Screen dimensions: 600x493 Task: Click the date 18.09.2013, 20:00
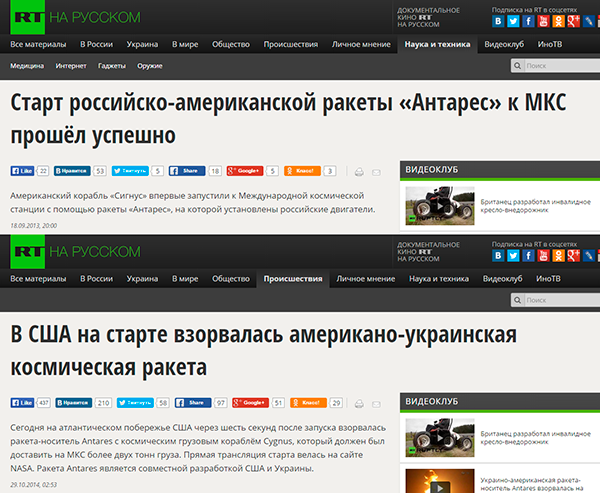[x=34, y=226]
